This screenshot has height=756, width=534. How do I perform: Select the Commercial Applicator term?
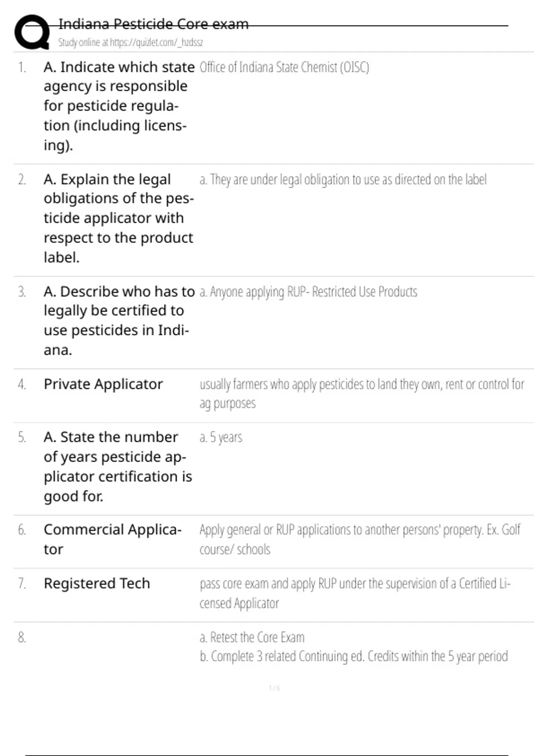tap(113, 539)
